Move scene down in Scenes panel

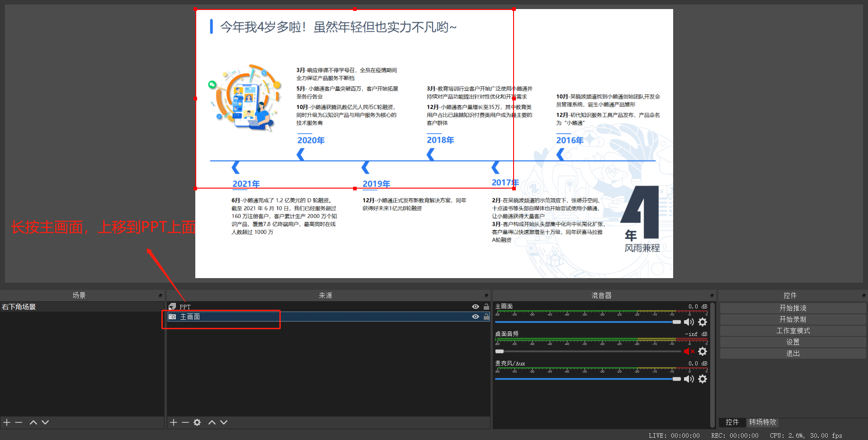pyautogui.click(x=45, y=422)
